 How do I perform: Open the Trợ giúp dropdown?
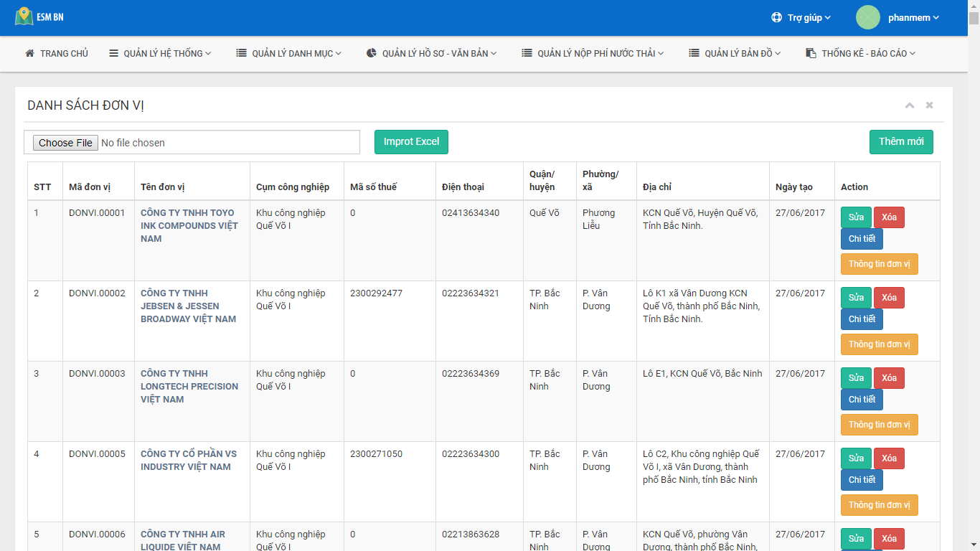pos(801,18)
